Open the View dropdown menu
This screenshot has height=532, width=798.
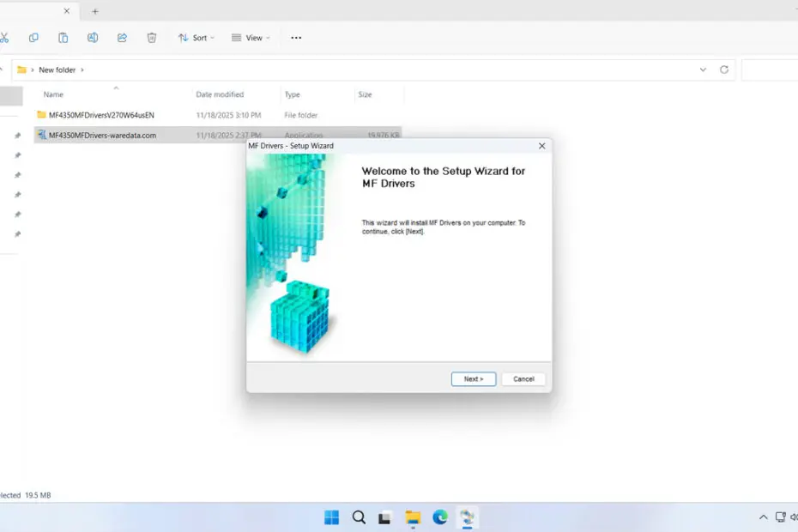tap(251, 38)
